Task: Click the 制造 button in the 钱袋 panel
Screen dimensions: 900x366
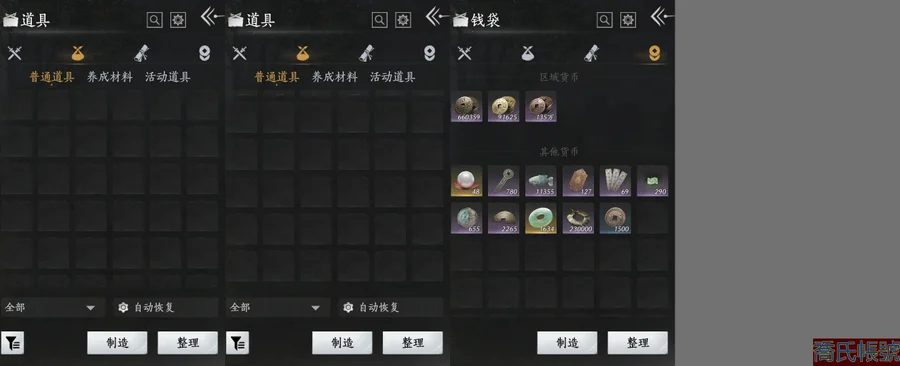Action: pyautogui.click(x=567, y=343)
